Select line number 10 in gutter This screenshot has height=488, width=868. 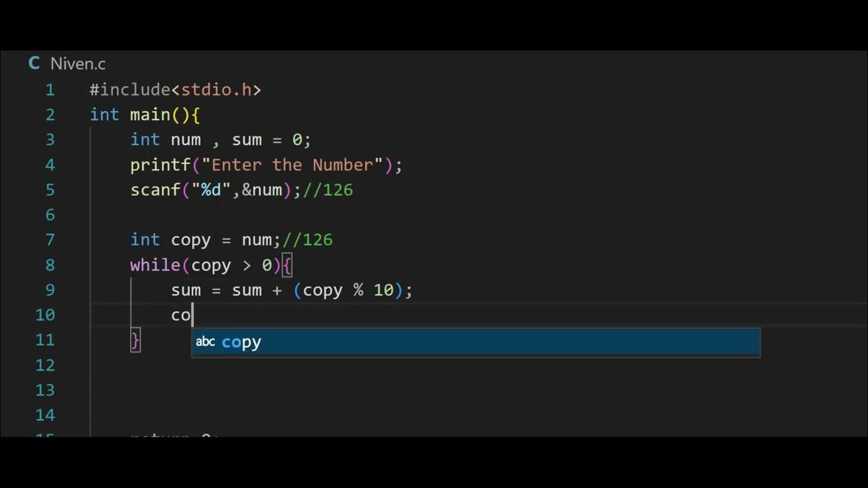pos(45,315)
